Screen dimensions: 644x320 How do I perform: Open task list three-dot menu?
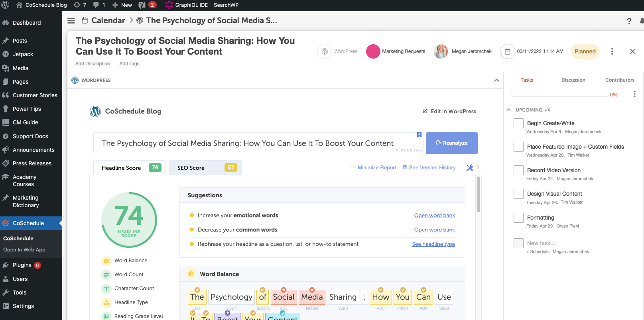coord(634,94)
